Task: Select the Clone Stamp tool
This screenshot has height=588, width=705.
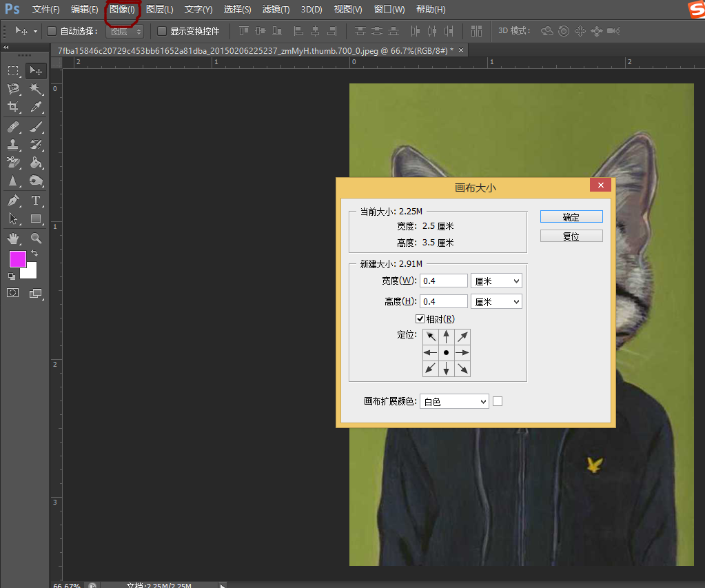Action: 13,144
